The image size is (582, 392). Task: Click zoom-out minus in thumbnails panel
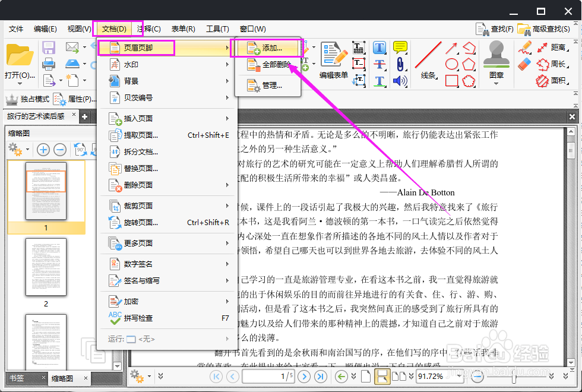click(x=60, y=150)
